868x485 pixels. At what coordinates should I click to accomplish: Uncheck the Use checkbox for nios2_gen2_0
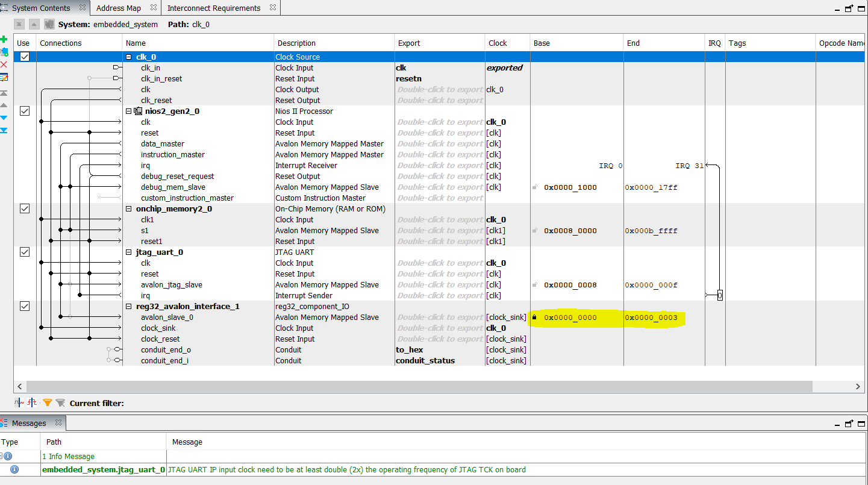25,111
